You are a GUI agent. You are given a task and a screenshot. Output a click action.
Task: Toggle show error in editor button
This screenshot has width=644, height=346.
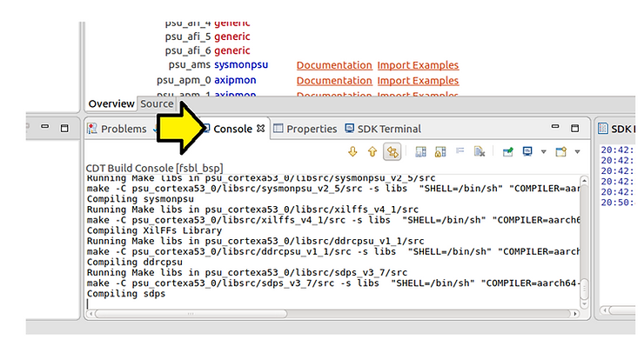click(x=392, y=152)
